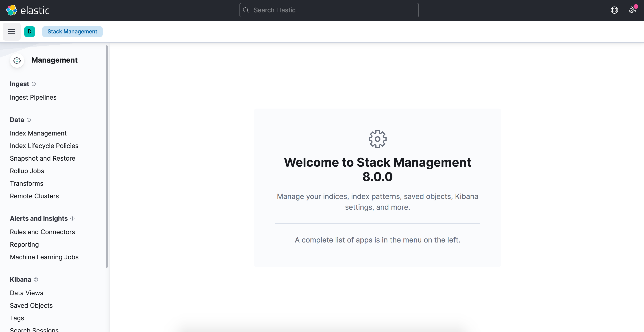Screen dimensions: 644x332
Task: Open Snapshot and Restore
Action: (x=43, y=158)
